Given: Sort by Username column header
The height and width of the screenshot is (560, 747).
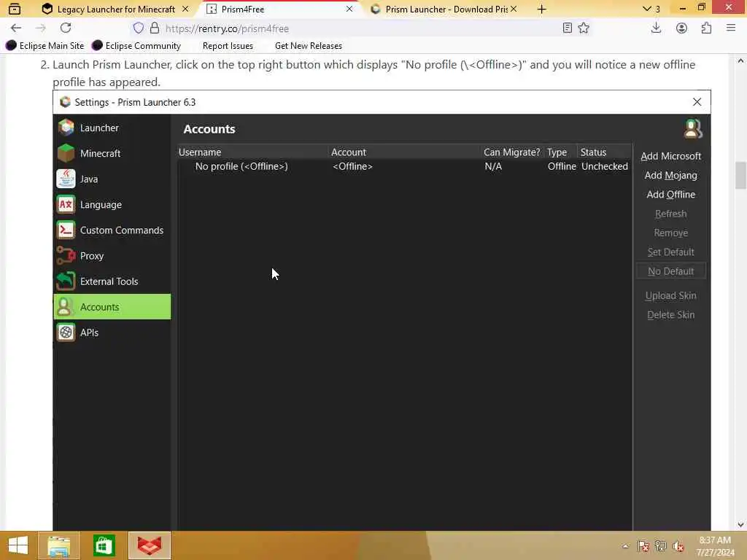Looking at the screenshot, I should pyautogui.click(x=252, y=152).
